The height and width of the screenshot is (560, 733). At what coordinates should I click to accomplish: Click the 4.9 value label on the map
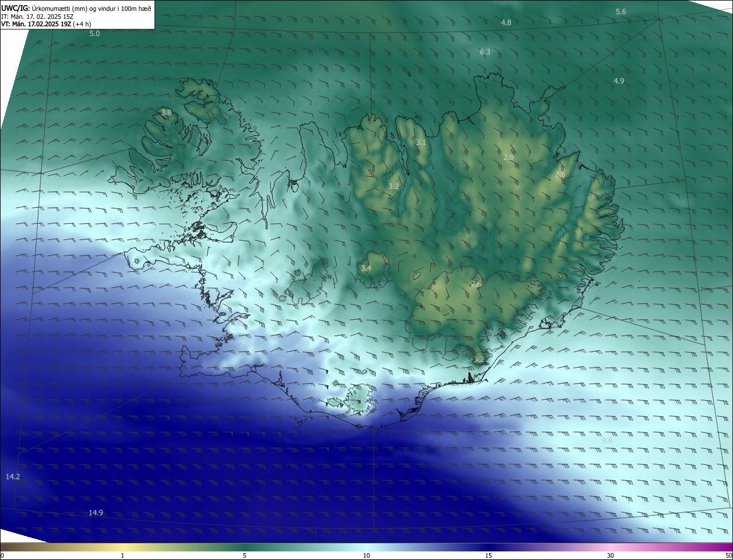(x=619, y=81)
